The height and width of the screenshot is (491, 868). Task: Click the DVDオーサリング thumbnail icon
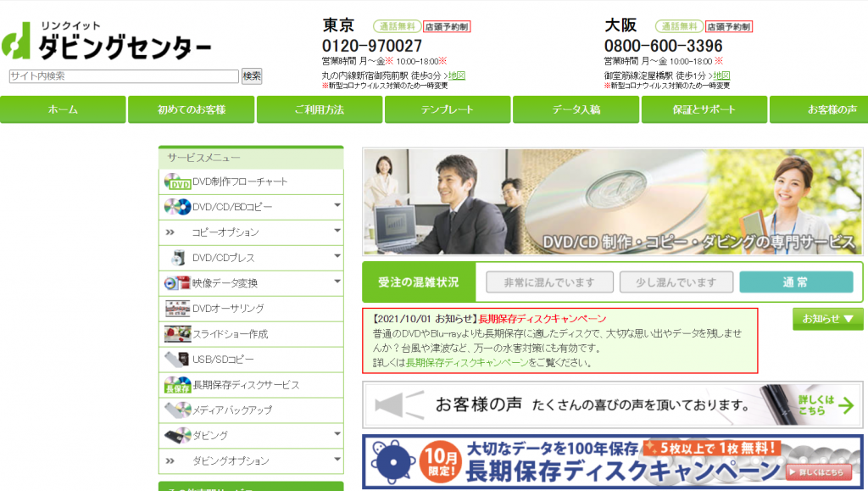click(x=176, y=309)
